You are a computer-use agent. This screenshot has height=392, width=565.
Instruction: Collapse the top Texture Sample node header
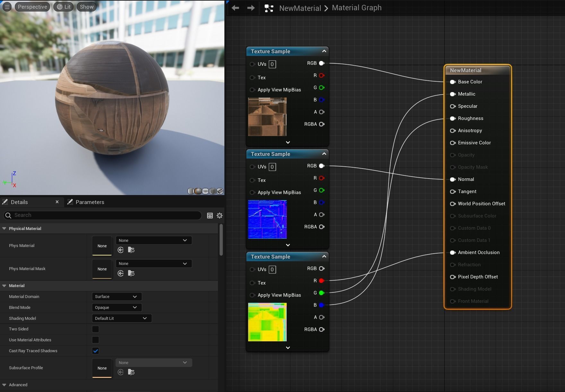click(324, 51)
